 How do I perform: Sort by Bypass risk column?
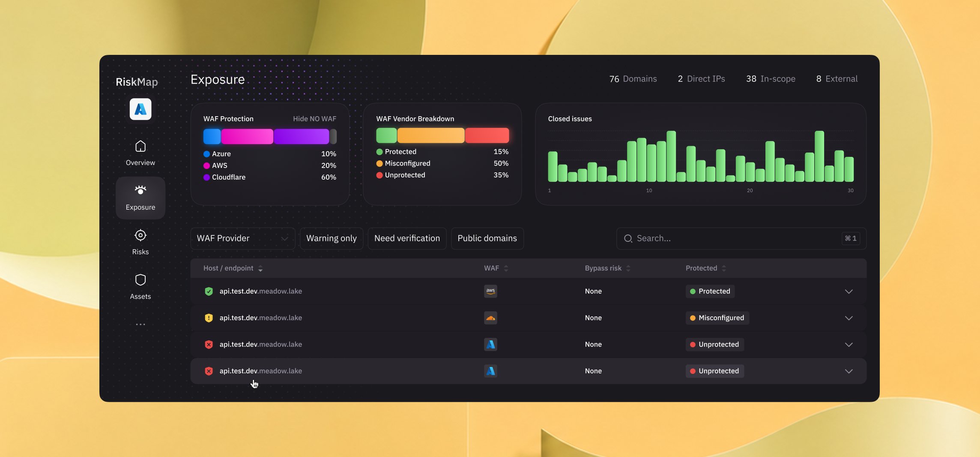pyautogui.click(x=607, y=268)
